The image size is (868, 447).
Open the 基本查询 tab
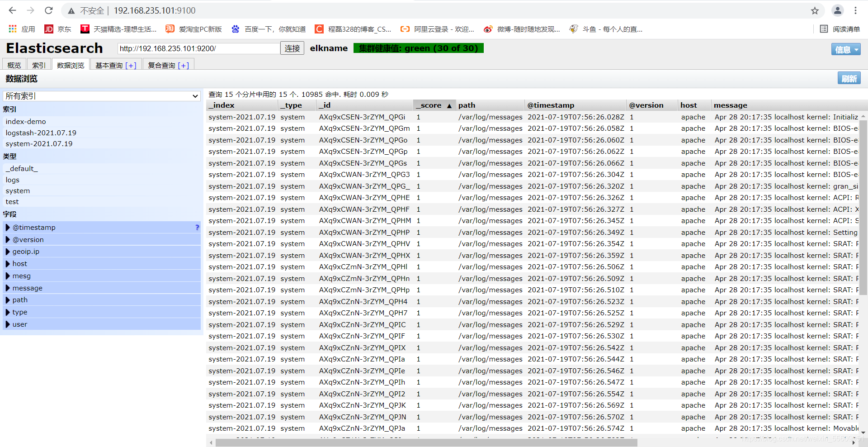116,65
